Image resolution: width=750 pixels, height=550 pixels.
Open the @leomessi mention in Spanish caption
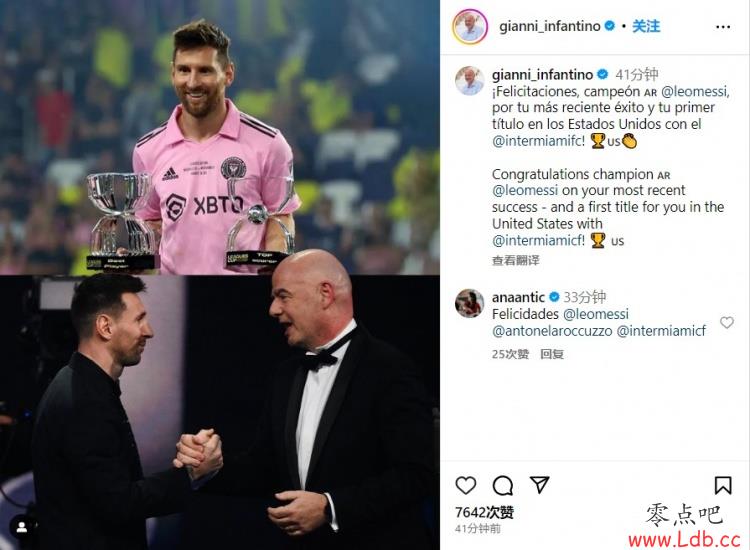pos(695,91)
